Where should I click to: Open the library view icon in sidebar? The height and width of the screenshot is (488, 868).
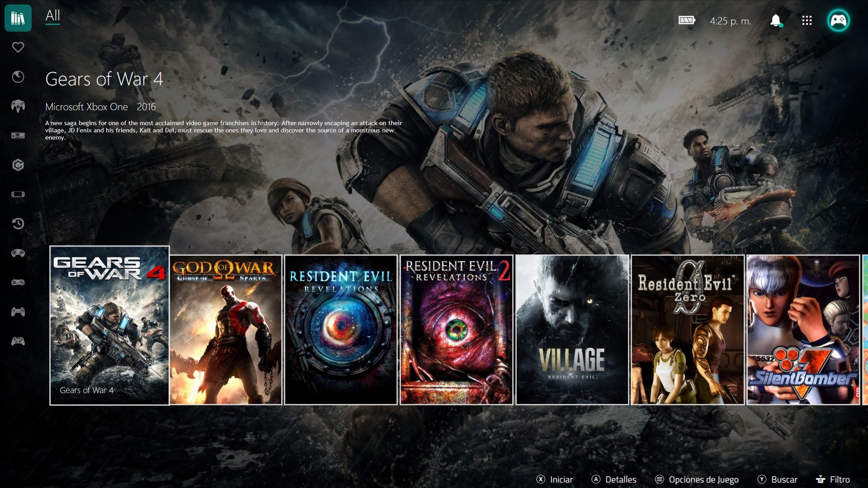click(x=18, y=18)
